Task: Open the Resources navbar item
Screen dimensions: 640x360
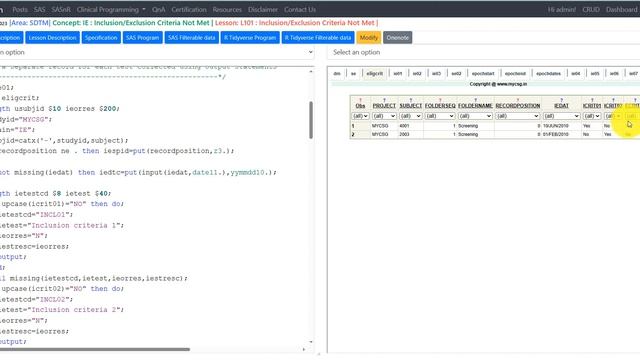Action: pyautogui.click(x=227, y=9)
